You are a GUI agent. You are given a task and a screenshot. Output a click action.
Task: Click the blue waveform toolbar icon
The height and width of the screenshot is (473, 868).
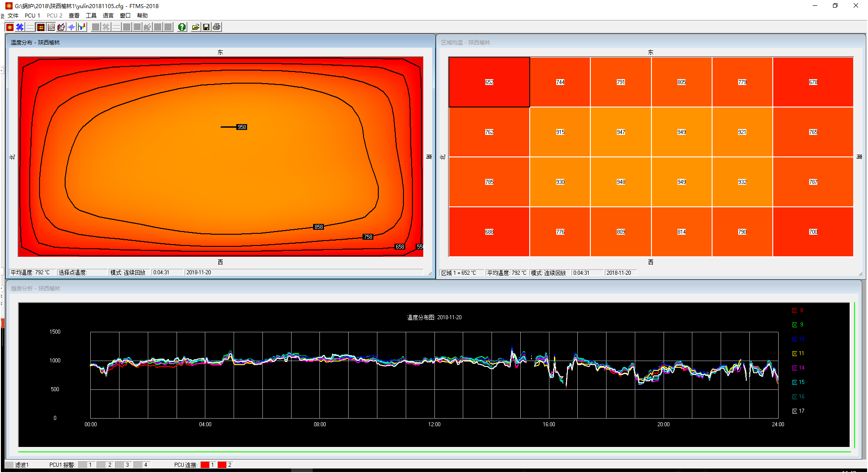point(71,27)
